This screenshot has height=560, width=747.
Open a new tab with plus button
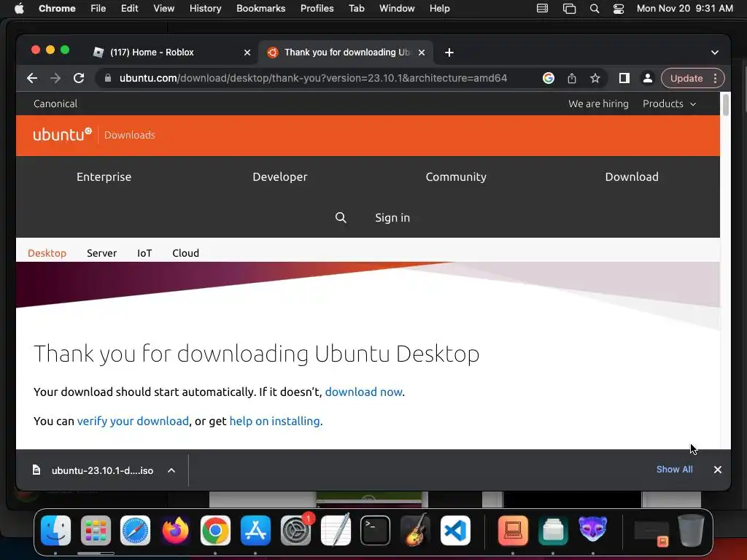[x=449, y=52]
